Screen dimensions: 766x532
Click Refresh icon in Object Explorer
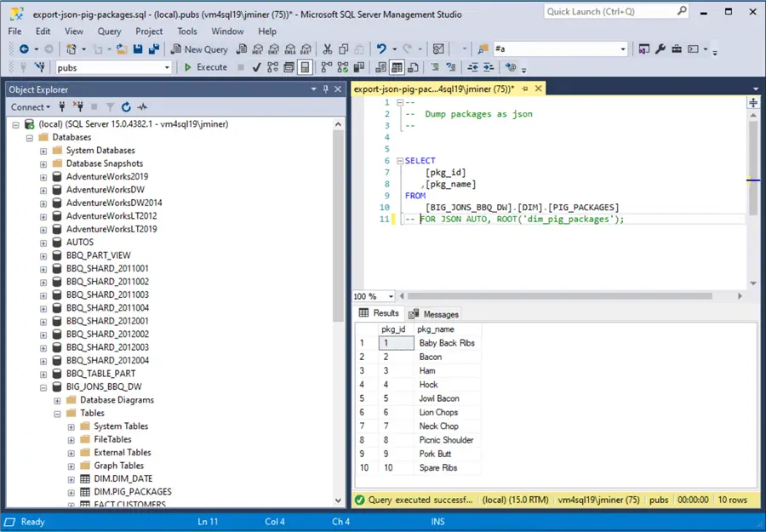[x=126, y=107]
